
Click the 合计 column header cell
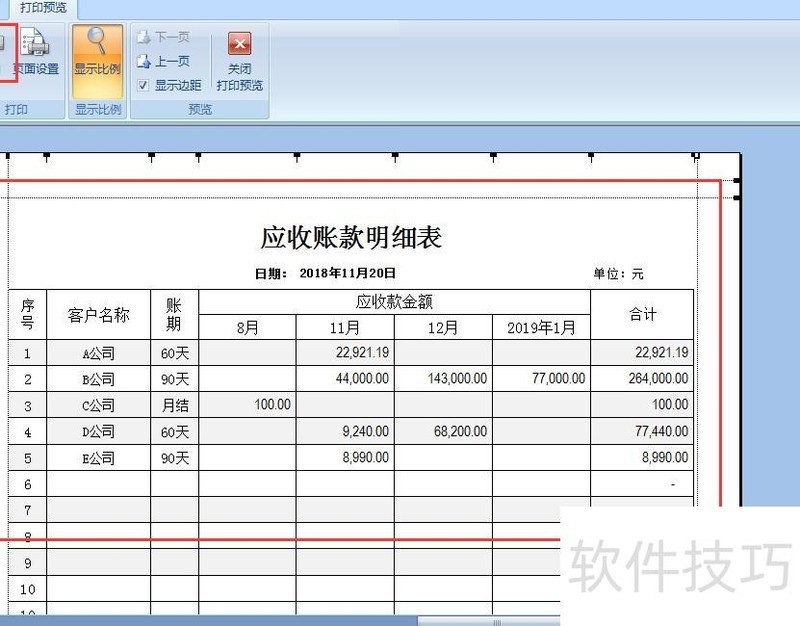643,313
